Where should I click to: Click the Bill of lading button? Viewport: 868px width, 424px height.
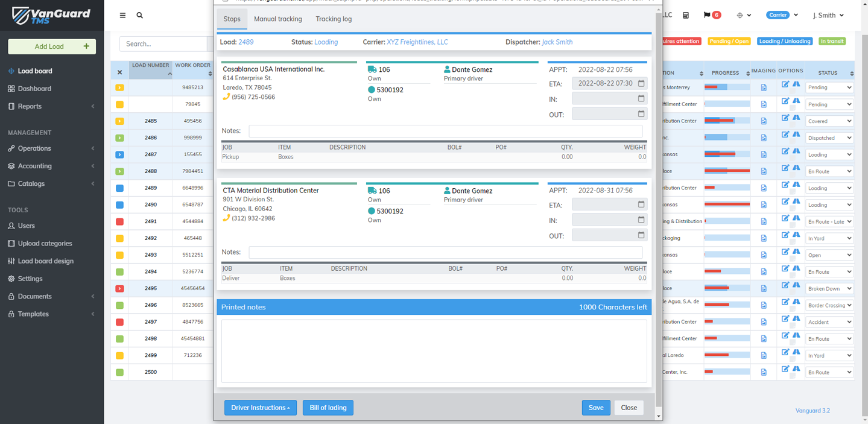(x=328, y=408)
